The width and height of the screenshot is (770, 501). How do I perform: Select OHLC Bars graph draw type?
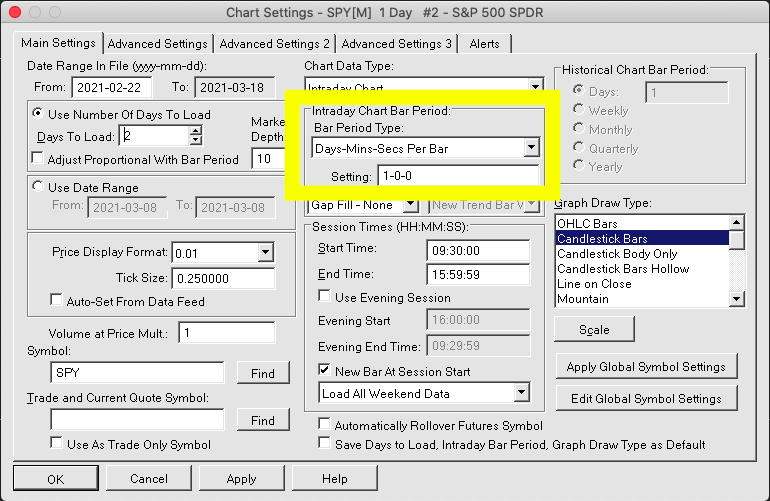(x=642, y=223)
